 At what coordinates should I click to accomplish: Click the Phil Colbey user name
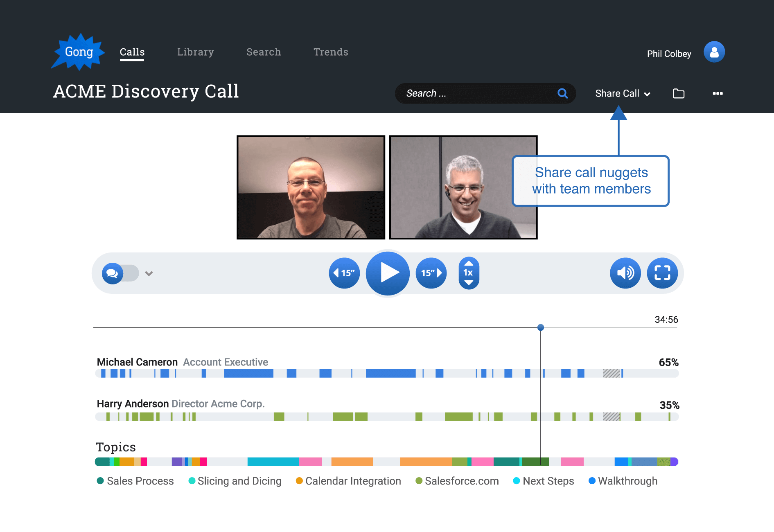(x=669, y=54)
